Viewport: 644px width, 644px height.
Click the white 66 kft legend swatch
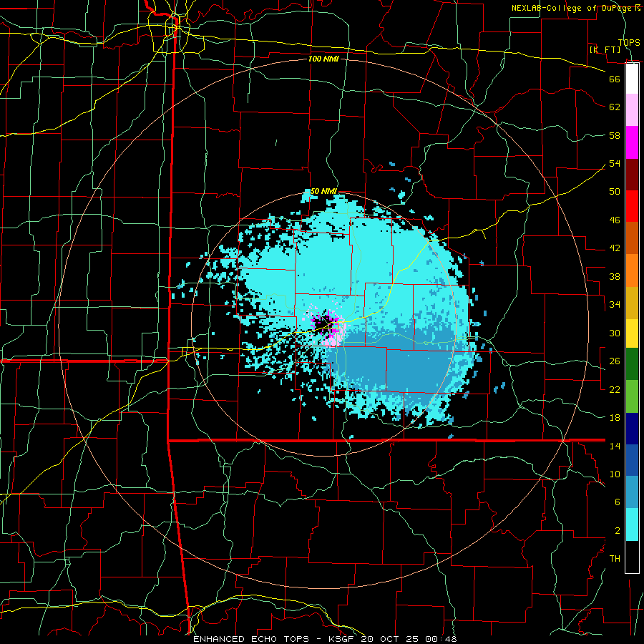point(632,79)
